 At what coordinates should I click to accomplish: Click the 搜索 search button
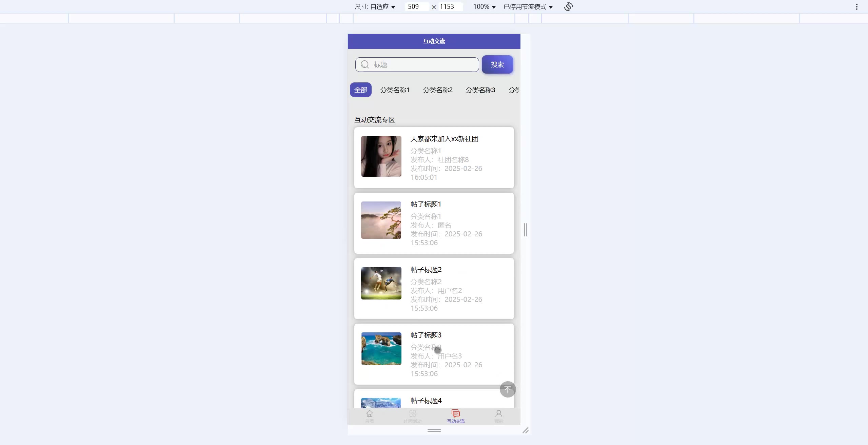point(497,64)
